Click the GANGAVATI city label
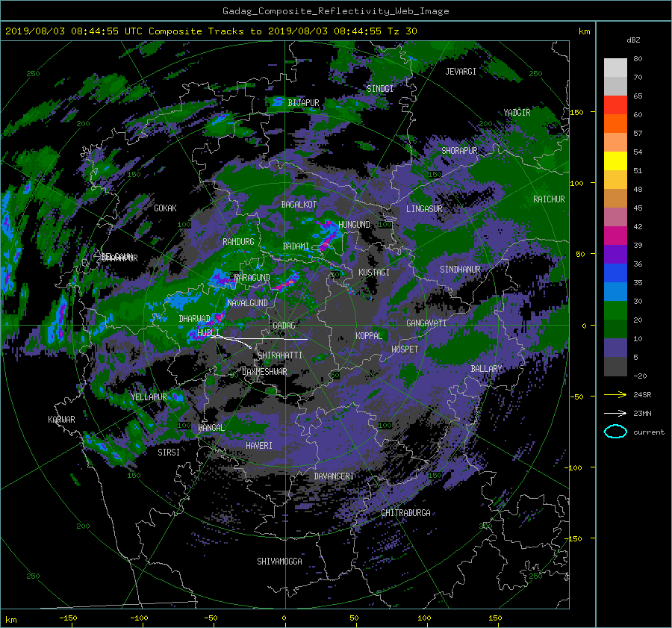The image size is (672, 628). click(x=426, y=323)
